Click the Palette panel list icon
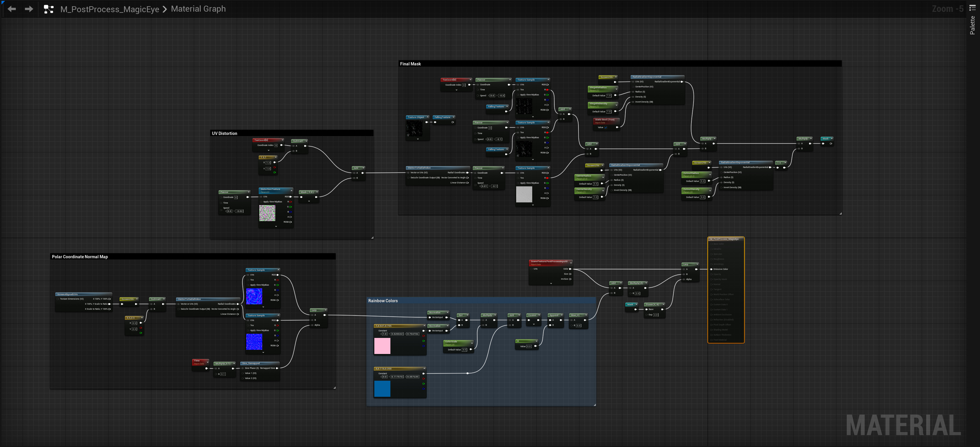This screenshot has width=980, height=447. point(972,8)
